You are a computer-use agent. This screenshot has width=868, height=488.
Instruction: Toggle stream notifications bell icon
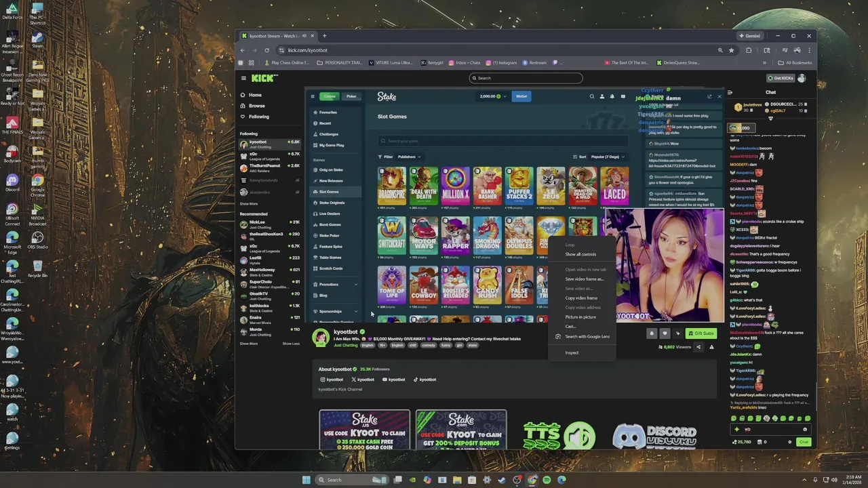(652, 333)
